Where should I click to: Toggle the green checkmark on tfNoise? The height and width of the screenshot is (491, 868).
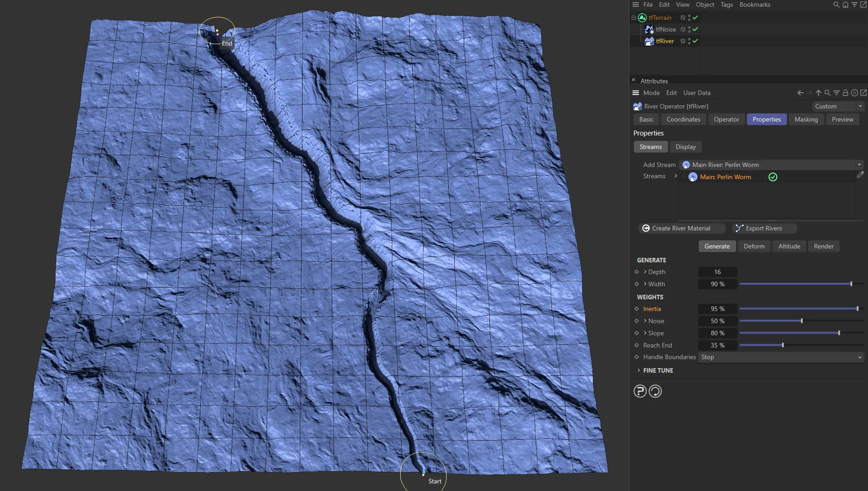(695, 29)
